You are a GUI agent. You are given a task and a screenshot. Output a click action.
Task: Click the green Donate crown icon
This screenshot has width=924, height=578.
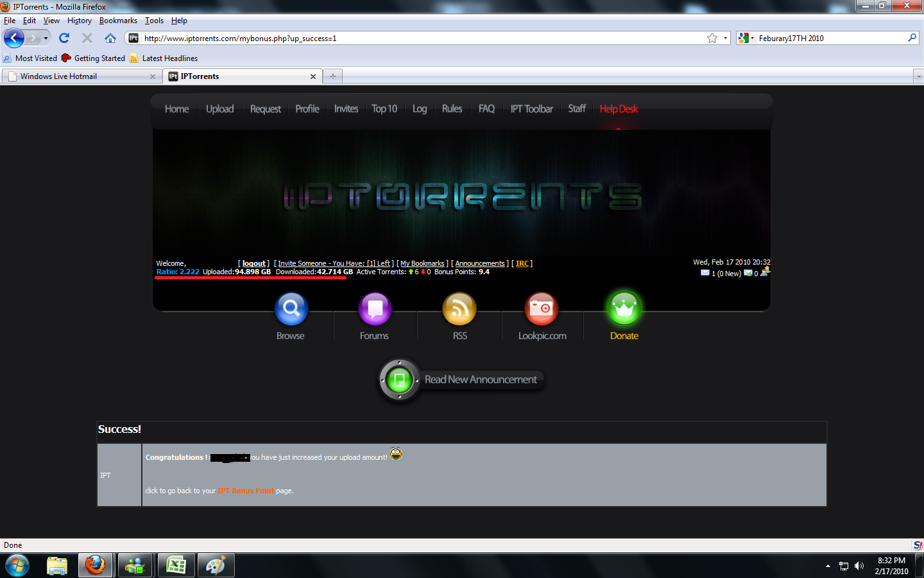[x=624, y=309]
